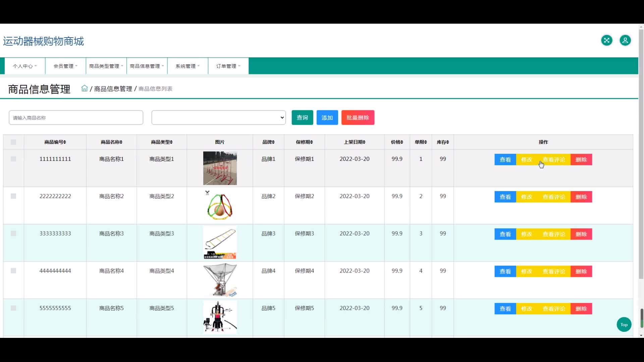644x362 pixels.
Task: Sort by 上架日期 column arrows
Action: point(364,142)
